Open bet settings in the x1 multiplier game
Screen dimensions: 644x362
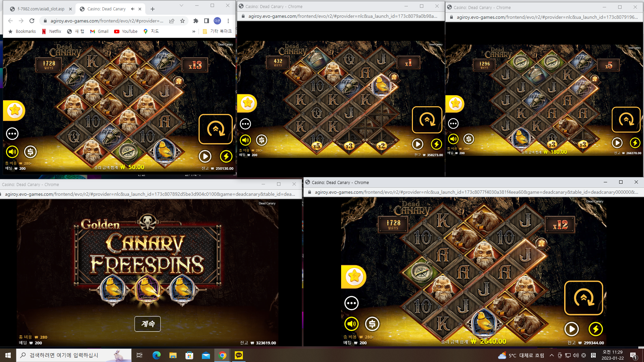click(262, 140)
